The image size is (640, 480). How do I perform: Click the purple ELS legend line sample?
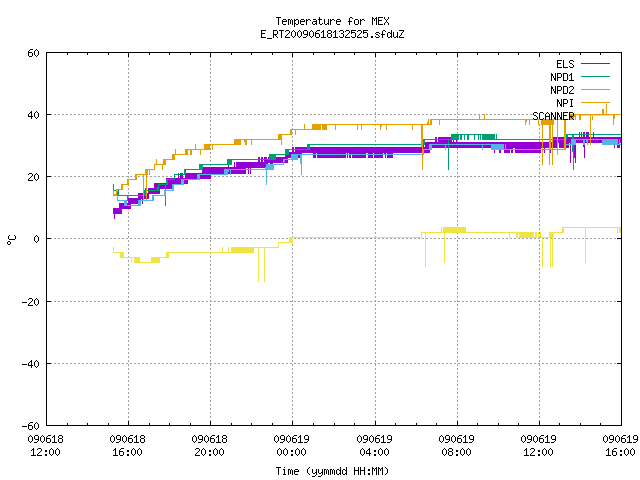coord(595,64)
